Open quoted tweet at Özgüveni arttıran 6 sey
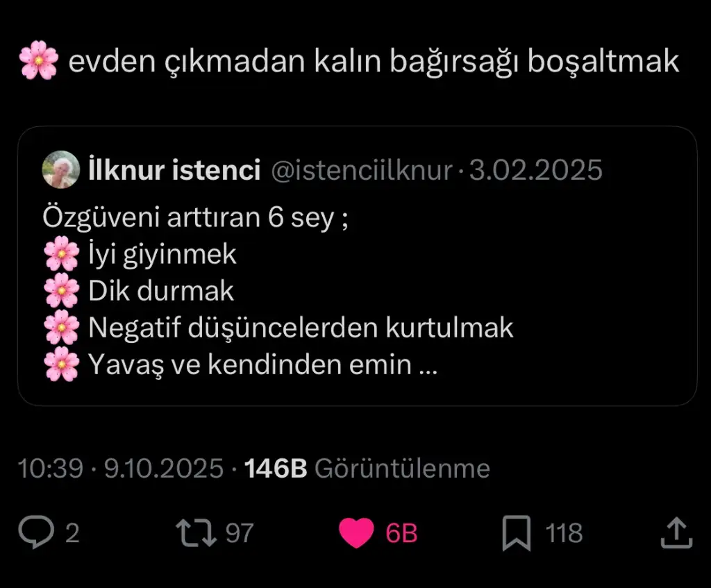 (195, 217)
